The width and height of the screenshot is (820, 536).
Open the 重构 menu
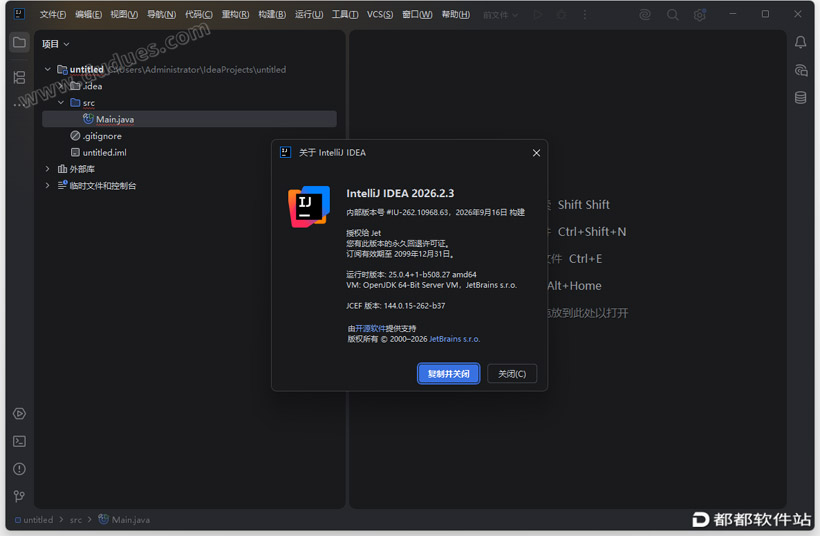pos(235,15)
